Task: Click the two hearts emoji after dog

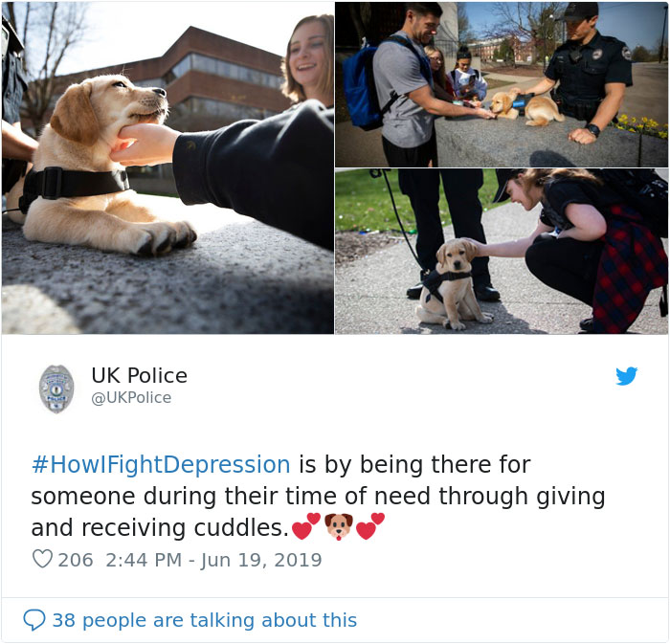Action: (370, 526)
